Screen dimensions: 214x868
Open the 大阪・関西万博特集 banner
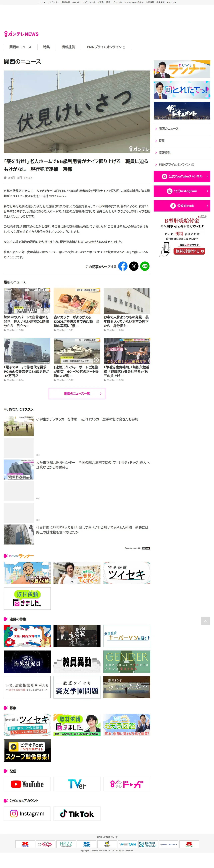coord(27,636)
